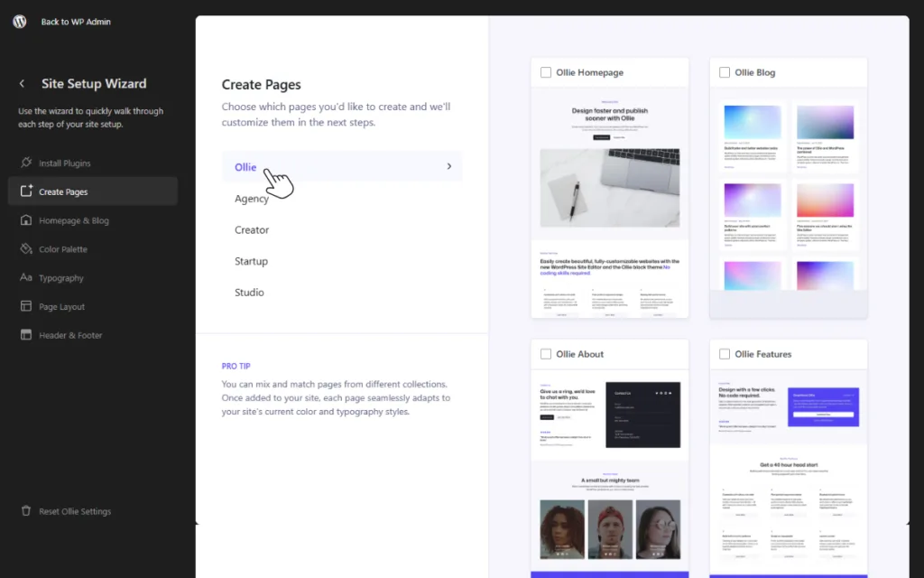
Task: Click the back arrow beside Site Setup Wizard
Action: point(23,84)
